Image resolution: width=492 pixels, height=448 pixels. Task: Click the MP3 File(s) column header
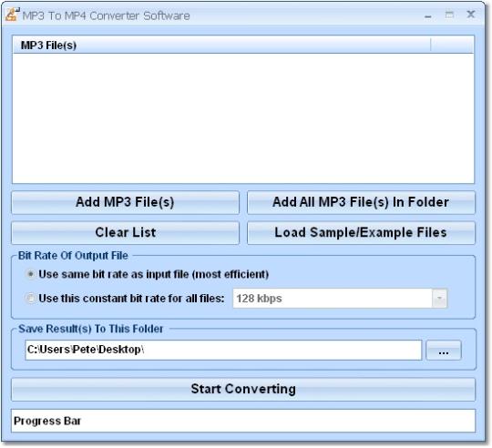(x=221, y=45)
